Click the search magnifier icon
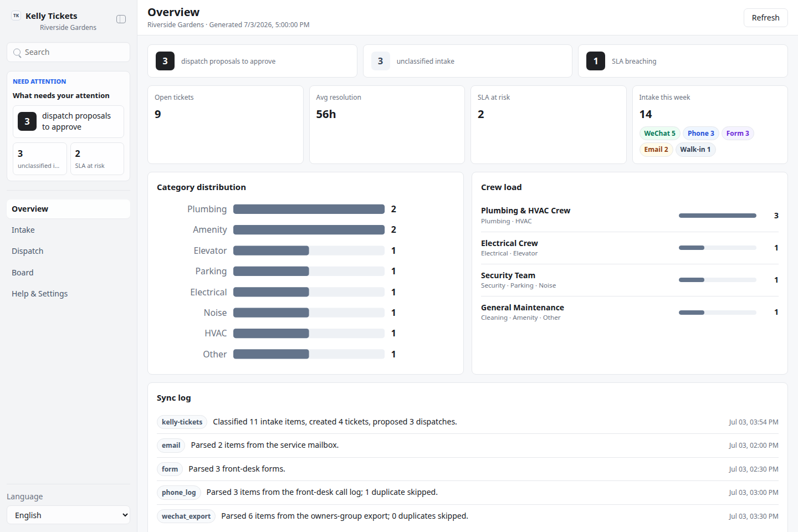Screen dimensions: 798x532 pyautogui.click(x=18, y=53)
